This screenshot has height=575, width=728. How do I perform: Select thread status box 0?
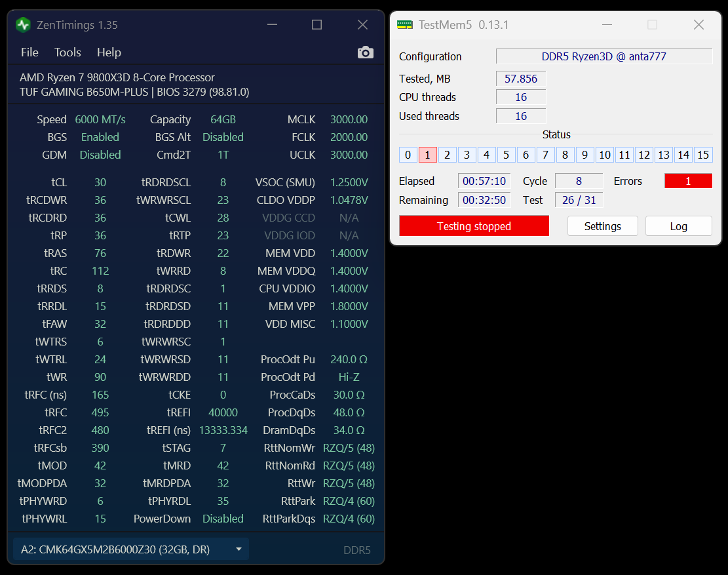click(x=408, y=155)
